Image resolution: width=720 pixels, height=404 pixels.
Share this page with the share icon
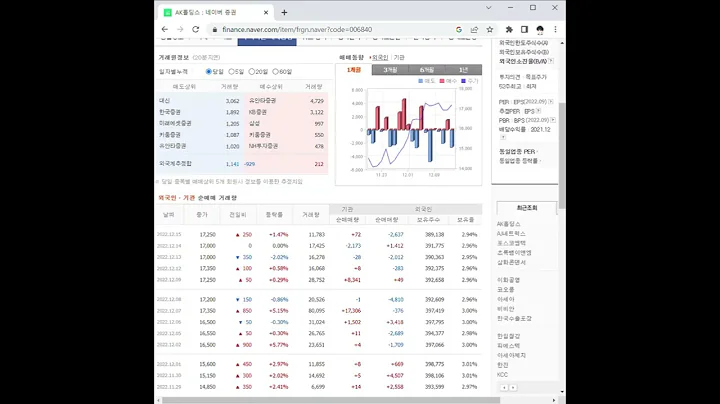[x=474, y=29]
